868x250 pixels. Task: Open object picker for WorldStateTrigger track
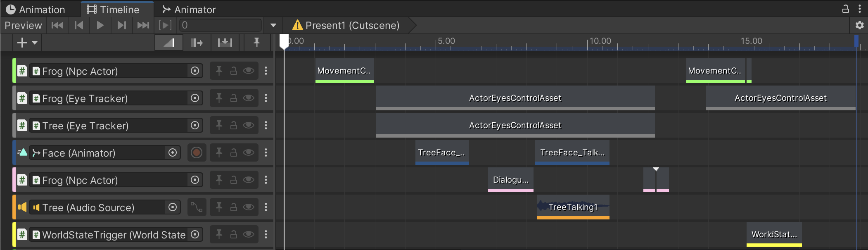[x=195, y=234]
